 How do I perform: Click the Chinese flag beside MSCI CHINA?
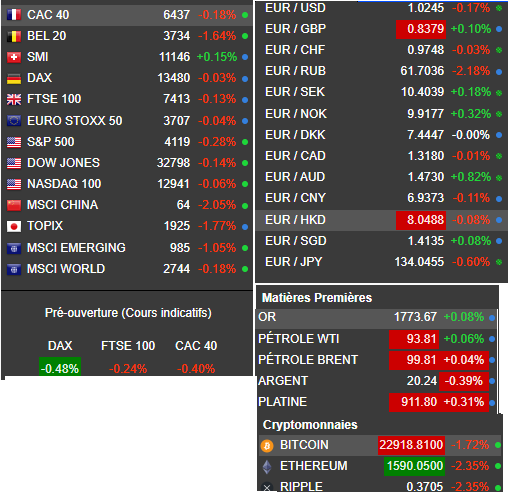(14, 205)
